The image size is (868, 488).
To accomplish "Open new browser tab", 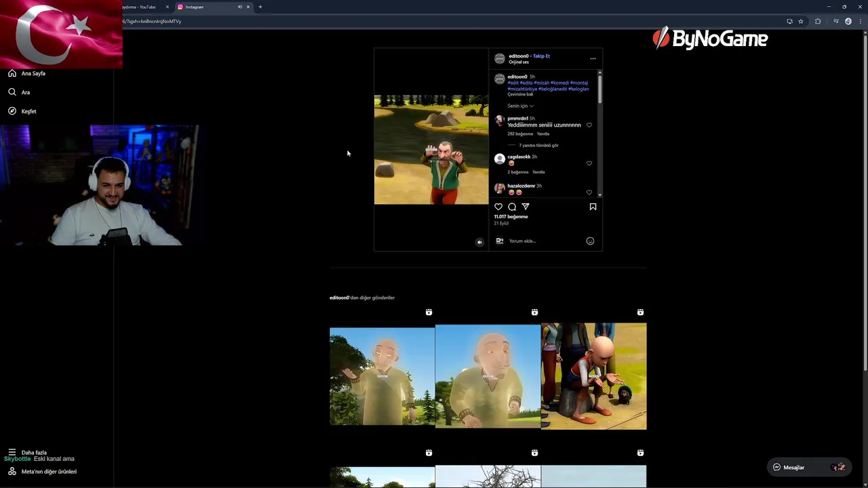I will tap(260, 7).
